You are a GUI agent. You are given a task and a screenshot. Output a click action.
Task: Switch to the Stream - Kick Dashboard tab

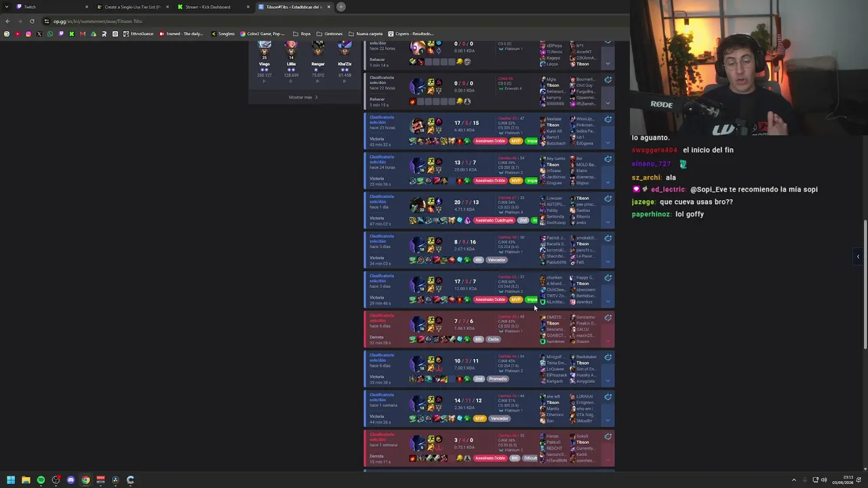(x=212, y=7)
